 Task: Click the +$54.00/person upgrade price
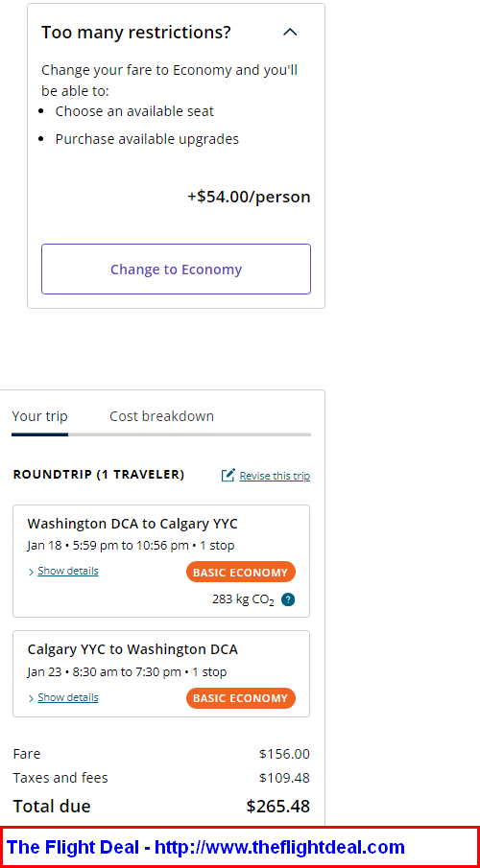pos(249,197)
